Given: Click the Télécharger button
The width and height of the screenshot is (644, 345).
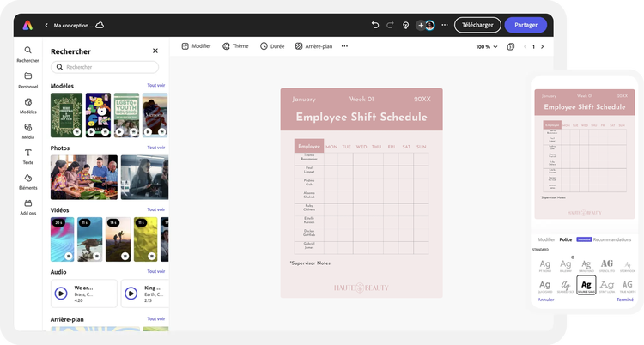Looking at the screenshot, I should pyautogui.click(x=477, y=25).
